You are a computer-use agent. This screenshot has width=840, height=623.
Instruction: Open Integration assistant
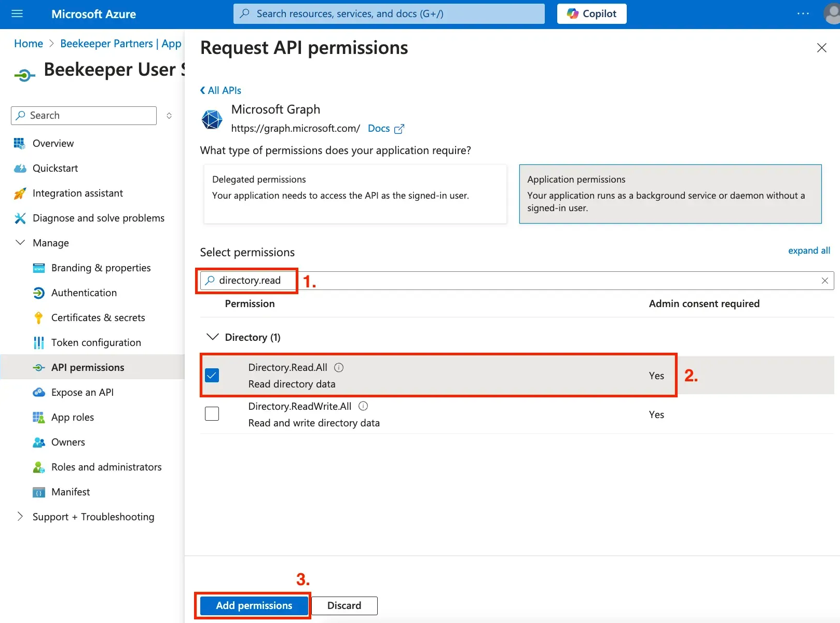[x=78, y=193]
